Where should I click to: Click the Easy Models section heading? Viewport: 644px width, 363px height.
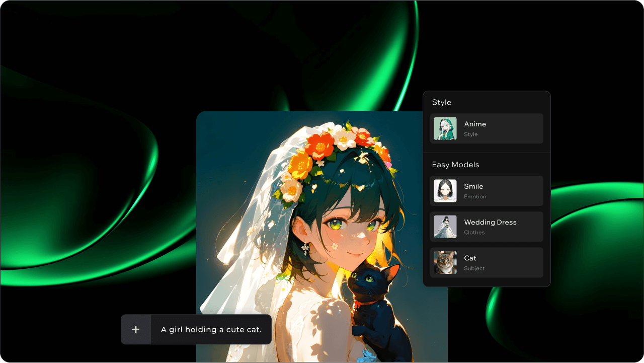pos(455,165)
